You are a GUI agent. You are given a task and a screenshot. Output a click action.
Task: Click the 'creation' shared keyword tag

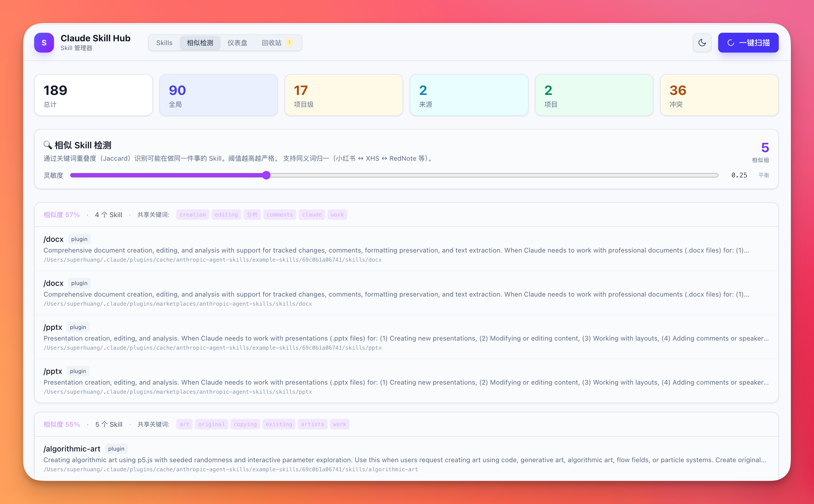tap(192, 215)
